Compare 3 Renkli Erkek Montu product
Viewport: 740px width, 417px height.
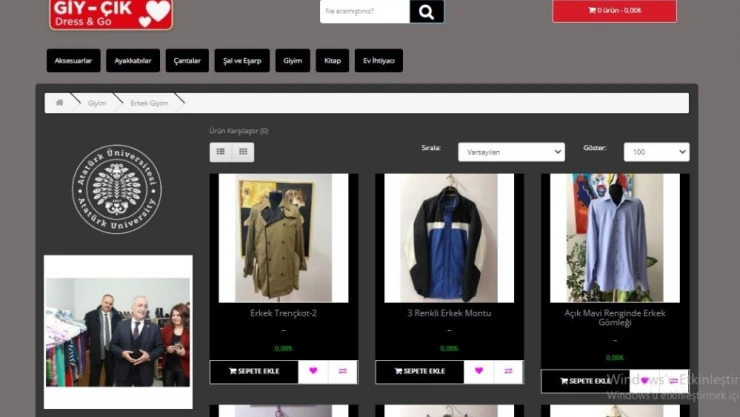click(x=508, y=371)
